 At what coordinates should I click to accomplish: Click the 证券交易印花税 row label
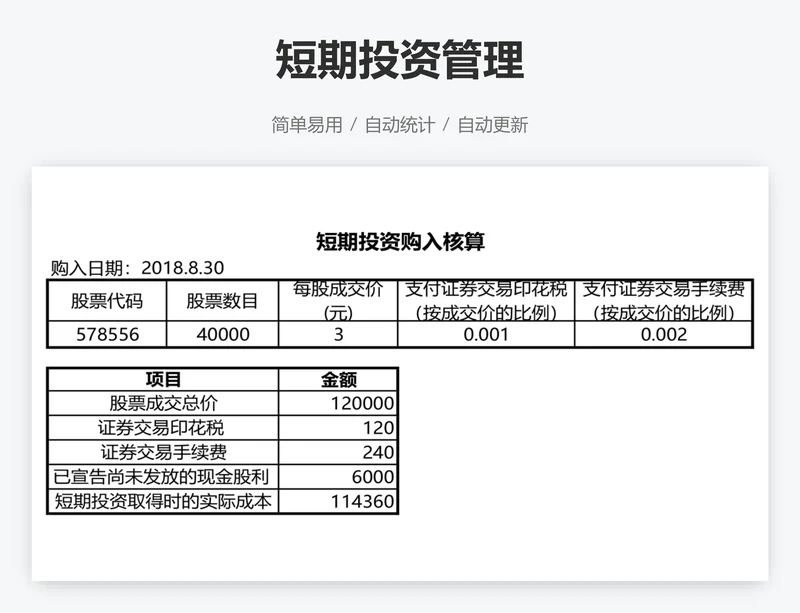tap(163, 428)
